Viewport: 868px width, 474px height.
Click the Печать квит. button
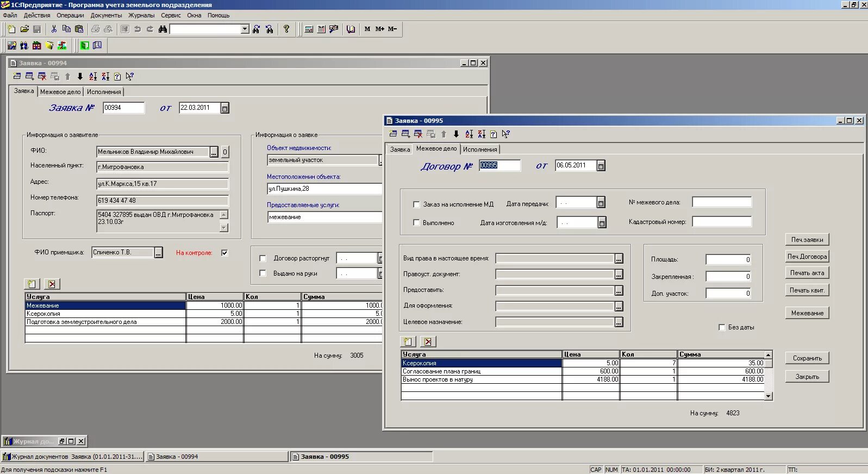(x=807, y=290)
